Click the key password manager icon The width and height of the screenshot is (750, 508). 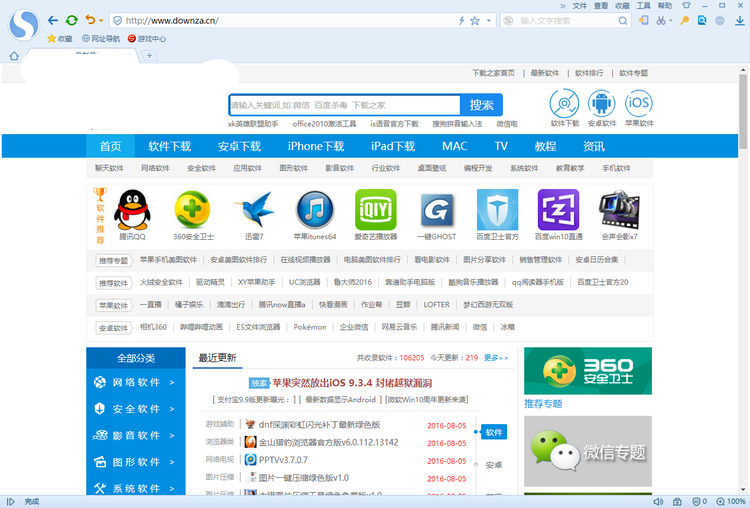[x=684, y=21]
